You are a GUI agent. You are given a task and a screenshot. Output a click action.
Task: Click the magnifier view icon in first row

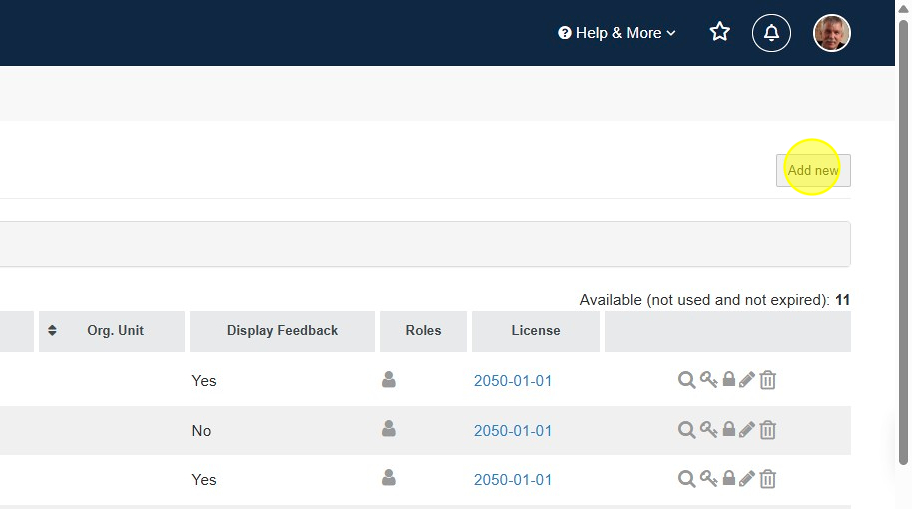pyautogui.click(x=686, y=380)
